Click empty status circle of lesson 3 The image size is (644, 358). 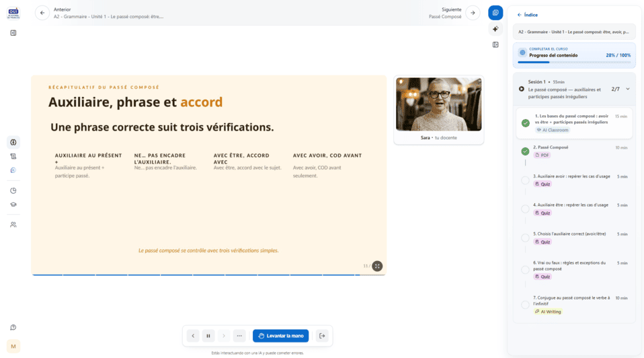(525, 180)
